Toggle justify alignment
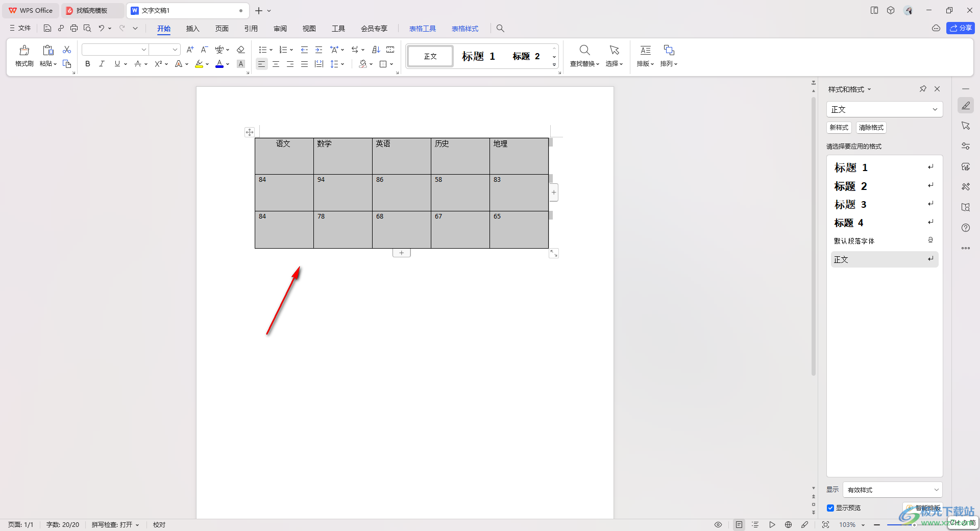The image size is (980, 531). pyautogui.click(x=304, y=64)
